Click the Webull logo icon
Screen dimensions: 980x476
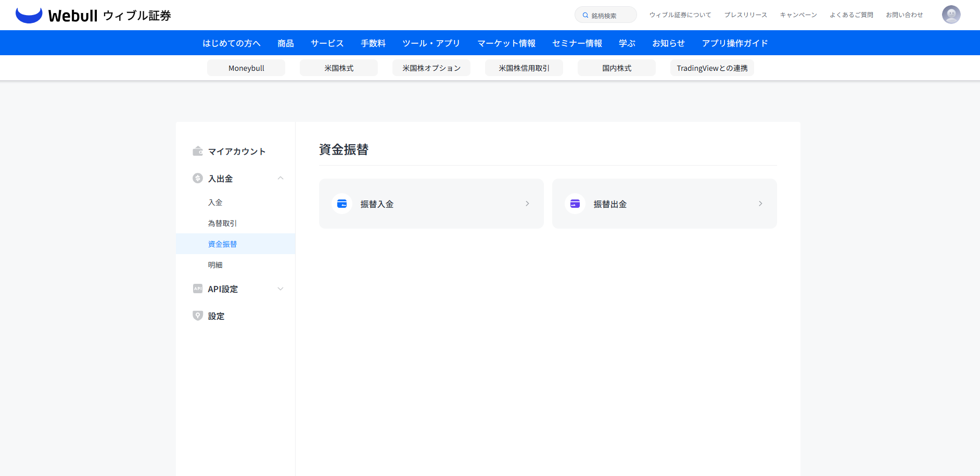[29, 15]
